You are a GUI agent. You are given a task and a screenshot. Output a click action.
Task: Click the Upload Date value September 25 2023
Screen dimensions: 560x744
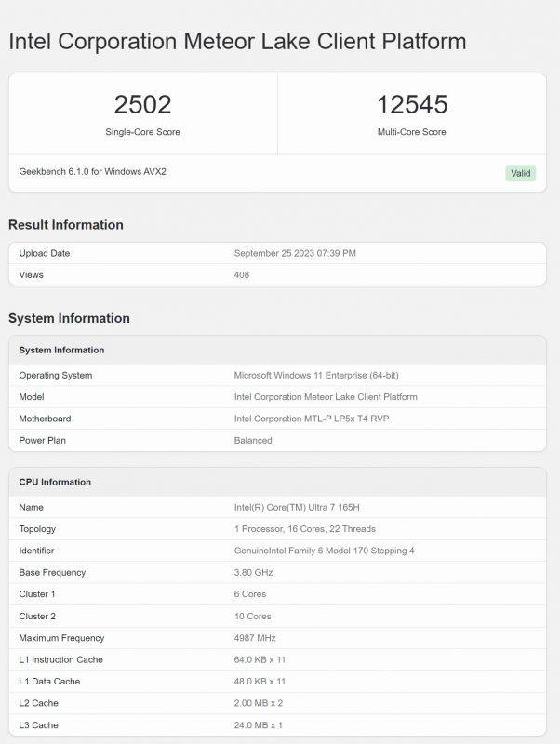(x=295, y=253)
